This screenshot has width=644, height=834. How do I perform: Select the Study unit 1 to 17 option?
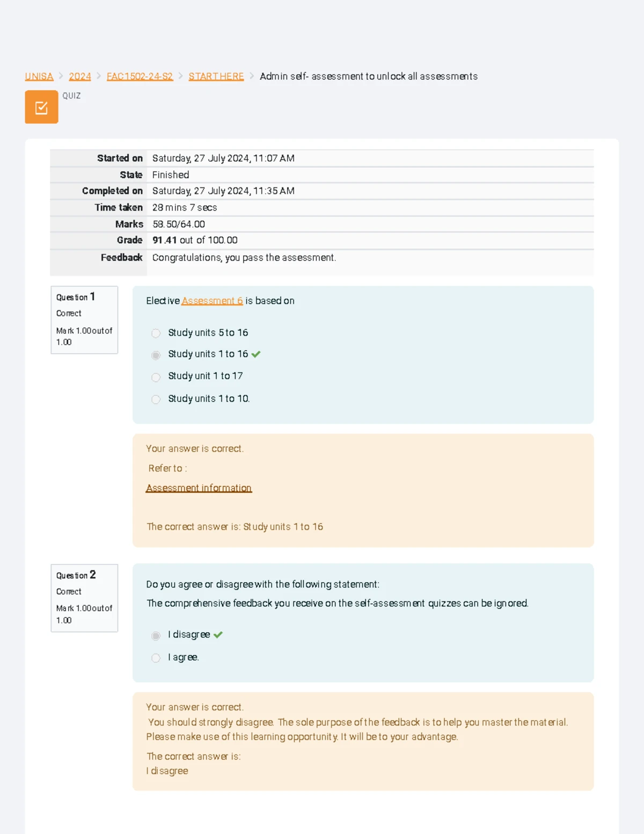[156, 377]
